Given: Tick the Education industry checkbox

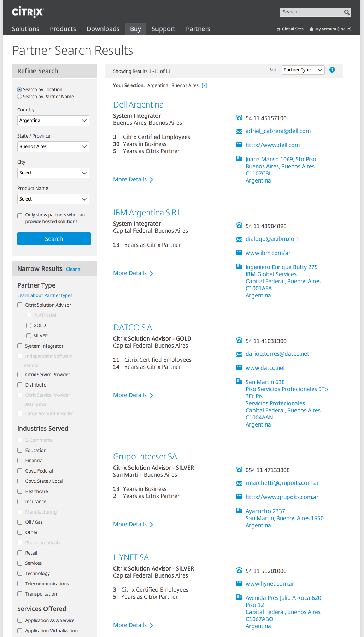Looking at the screenshot, I should pos(20,450).
